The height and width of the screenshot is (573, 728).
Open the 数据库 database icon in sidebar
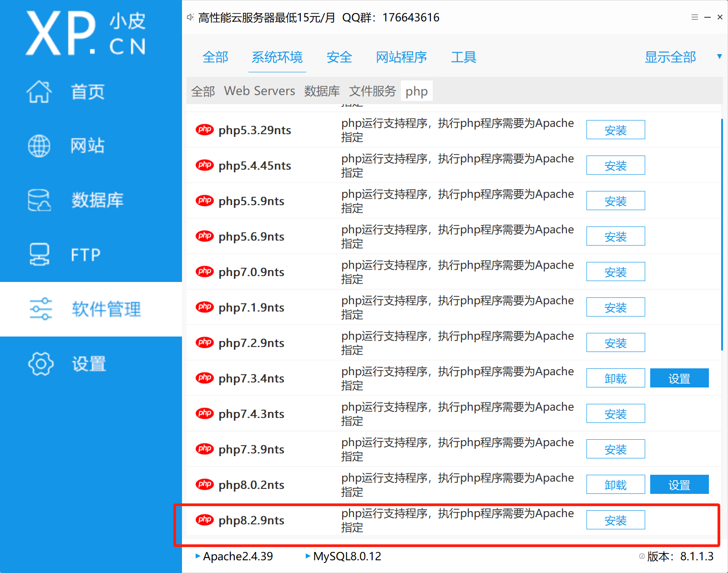click(x=39, y=200)
